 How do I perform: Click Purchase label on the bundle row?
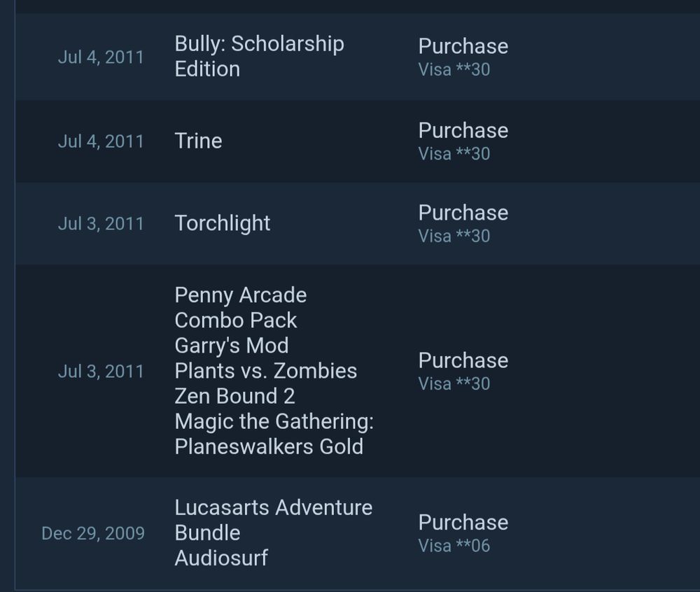tap(463, 360)
